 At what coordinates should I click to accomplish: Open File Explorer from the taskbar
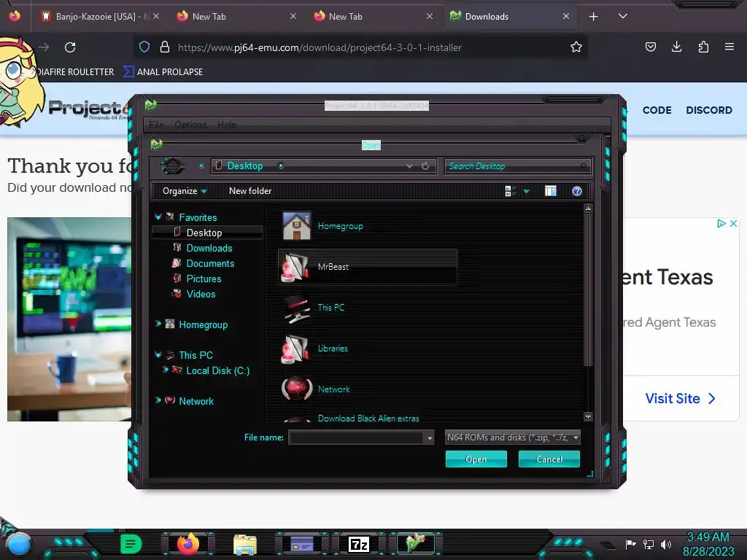coord(245,545)
